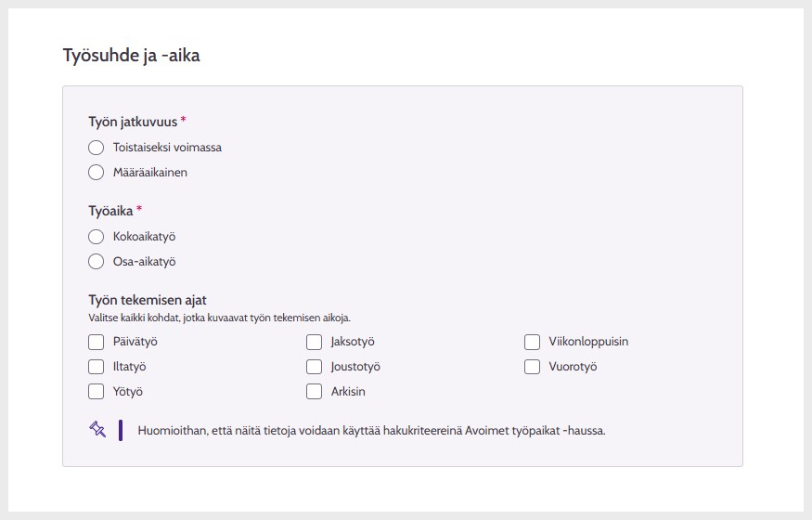Click the Valitse kaikki kohdat helper text

[x=219, y=318]
